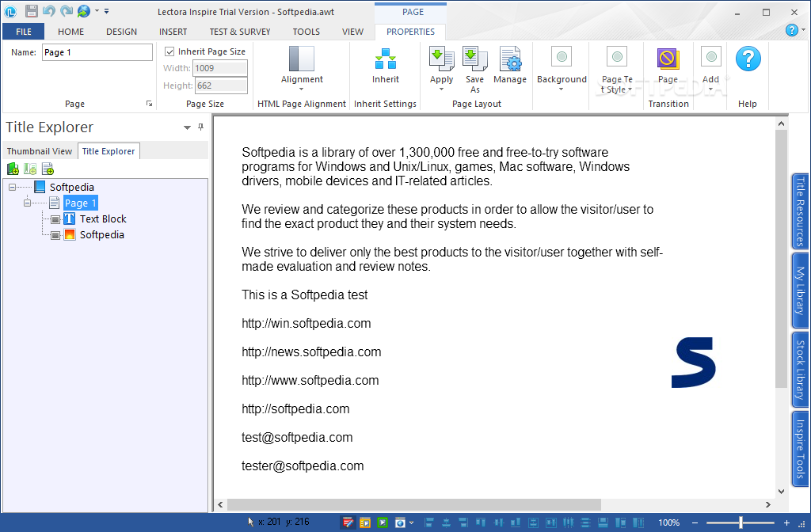The width and height of the screenshot is (811, 532).
Task: Open the HTML Page Alignment dropdown
Action: pyautogui.click(x=302, y=68)
